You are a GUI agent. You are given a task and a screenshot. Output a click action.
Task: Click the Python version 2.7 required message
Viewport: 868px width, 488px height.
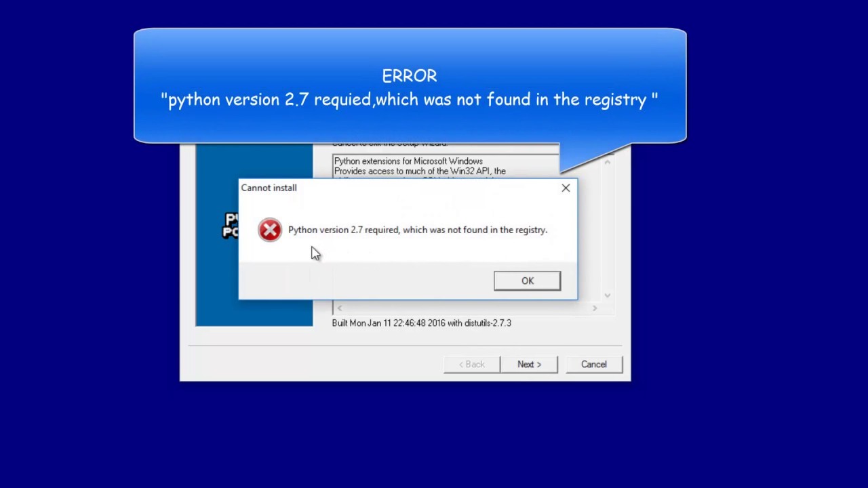pyautogui.click(x=418, y=230)
